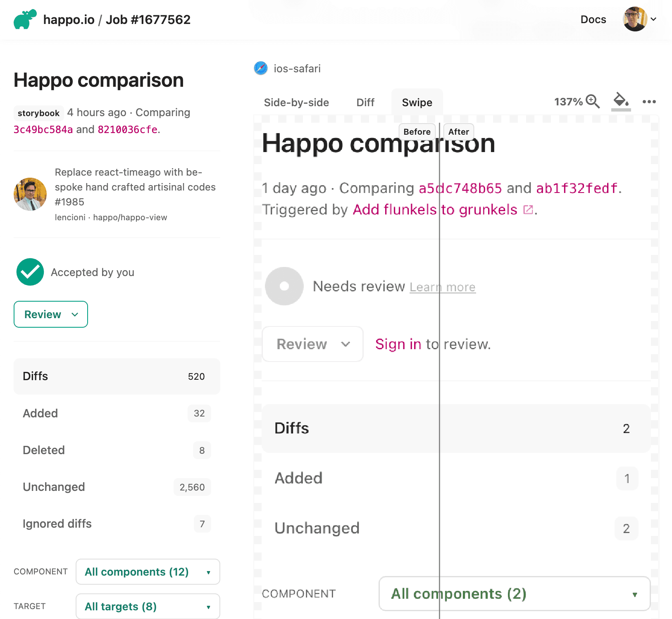Viewport: 672px width, 619px height.
Task: Open the Add flunkels external link icon
Action: tap(528, 210)
